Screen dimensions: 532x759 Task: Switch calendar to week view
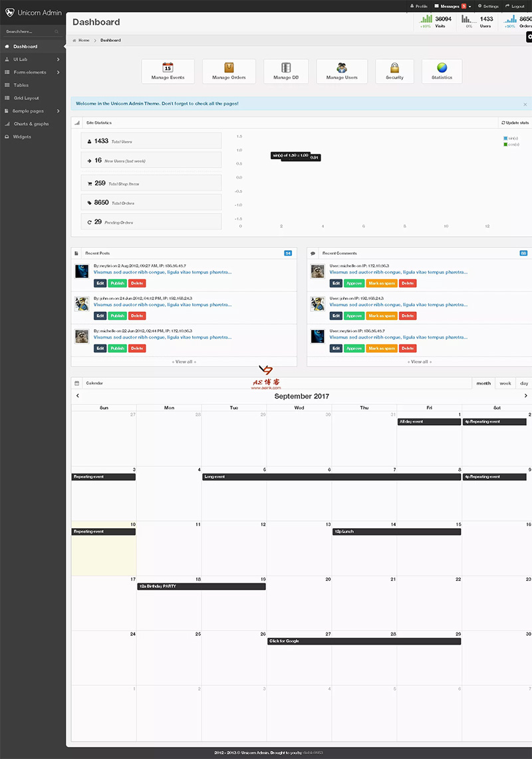click(505, 383)
